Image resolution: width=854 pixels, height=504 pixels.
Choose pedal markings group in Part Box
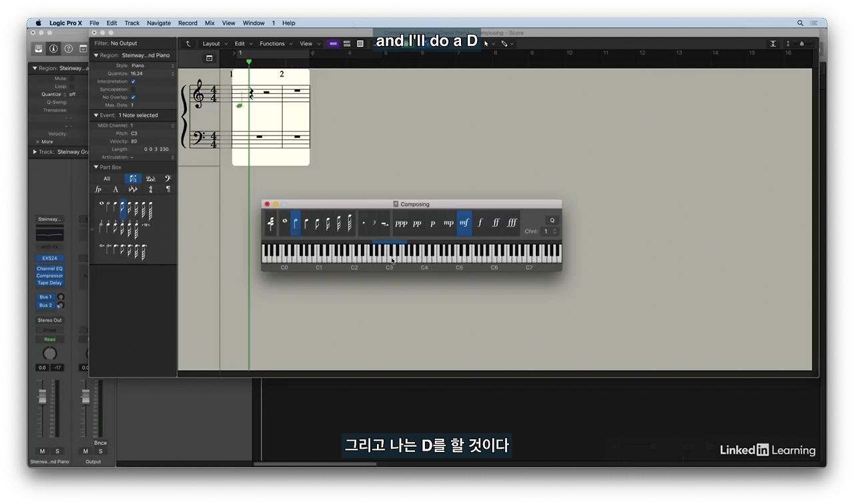151,179
